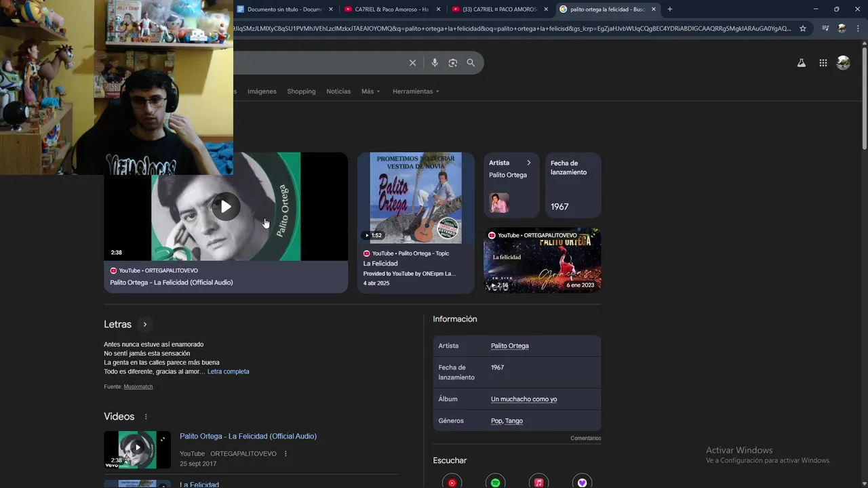Open the Spotify listen icon

pyautogui.click(x=495, y=482)
